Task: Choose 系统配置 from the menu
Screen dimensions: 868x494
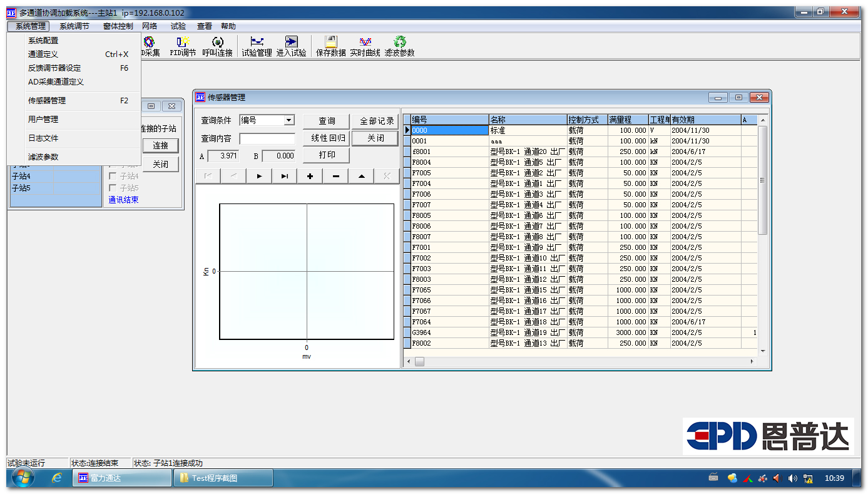Action: pos(74,41)
